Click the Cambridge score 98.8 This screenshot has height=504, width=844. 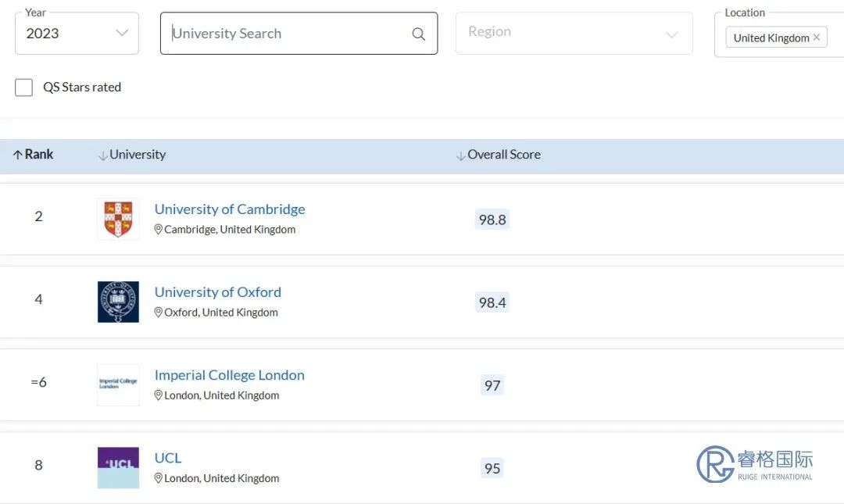(492, 220)
